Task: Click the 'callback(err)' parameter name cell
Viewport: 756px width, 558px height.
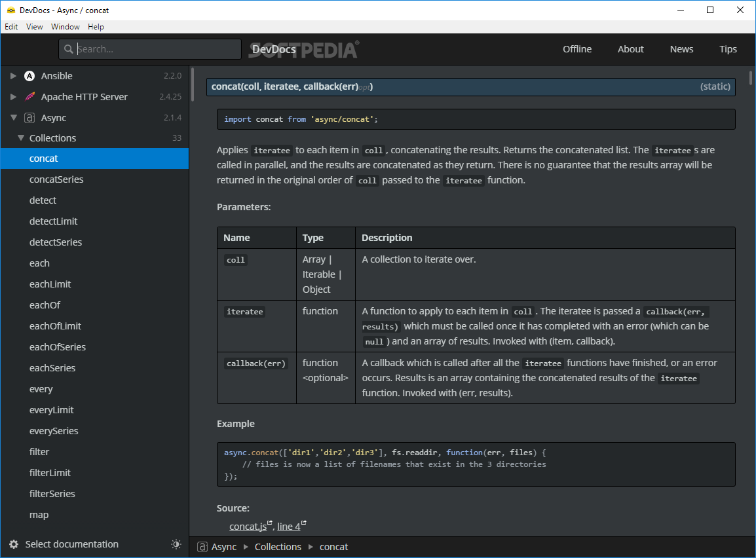Action: (257, 378)
